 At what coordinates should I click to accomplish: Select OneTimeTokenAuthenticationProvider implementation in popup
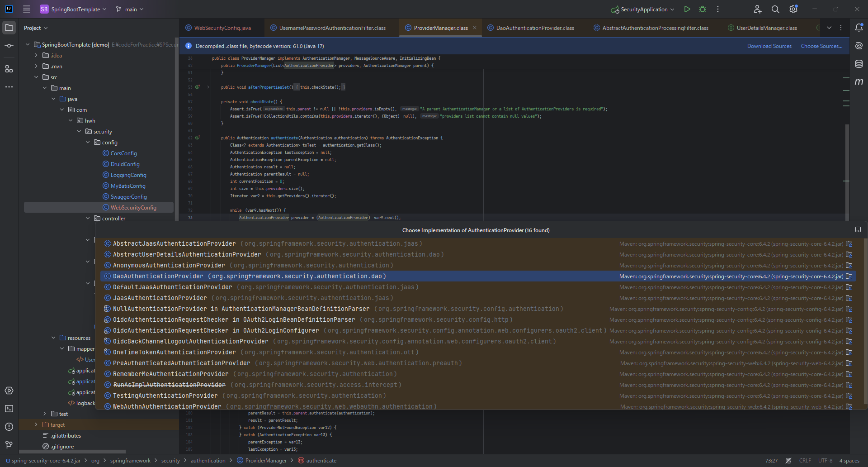[478, 352]
